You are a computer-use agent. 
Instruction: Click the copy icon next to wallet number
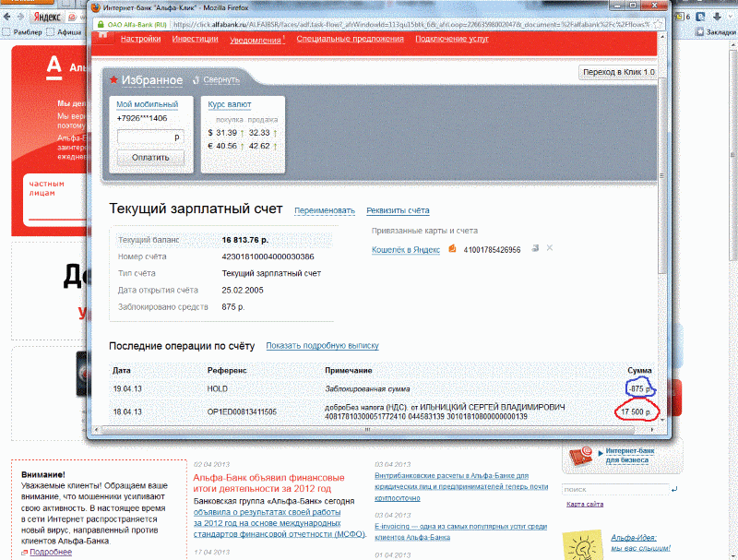tap(535, 248)
